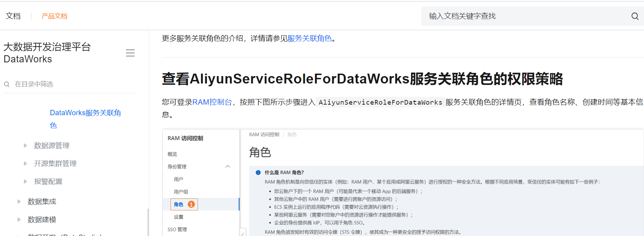Click the sidebar vertical scrollbar
Image resolution: width=644 pixels, height=236 pixels.
point(148,222)
